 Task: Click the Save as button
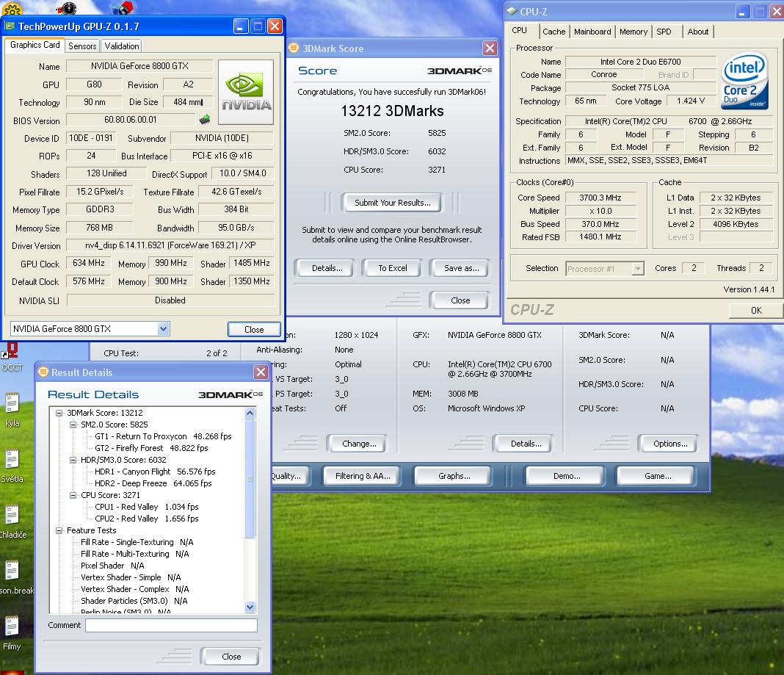pyautogui.click(x=461, y=268)
